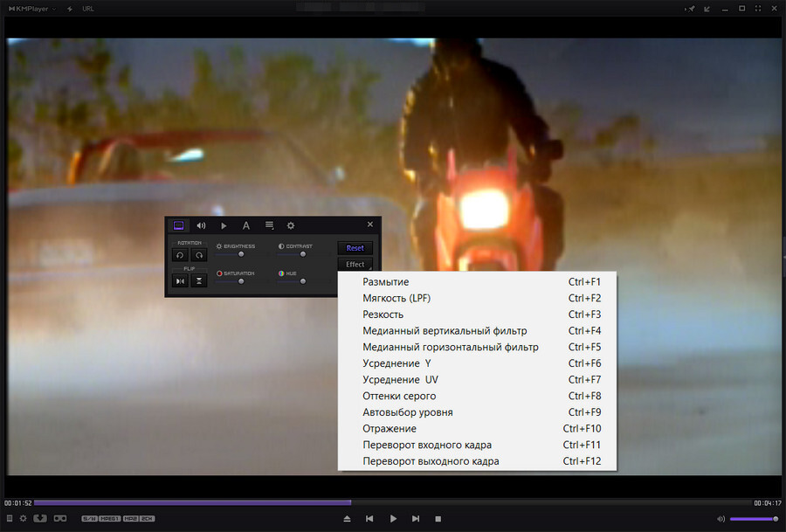Adjust the volume slider
This screenshot has height=532, width=786.
click(754, 519)
